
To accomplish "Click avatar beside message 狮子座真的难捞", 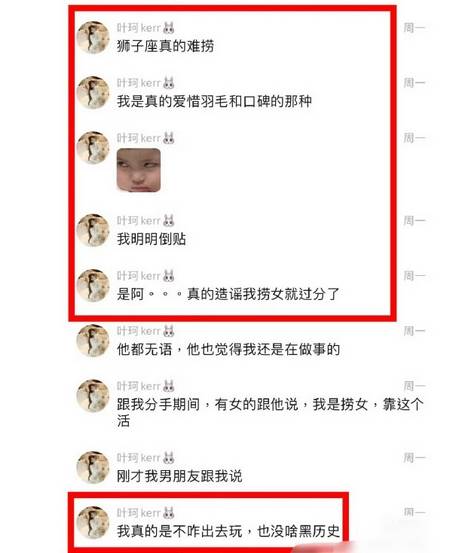I will point(93,37).
